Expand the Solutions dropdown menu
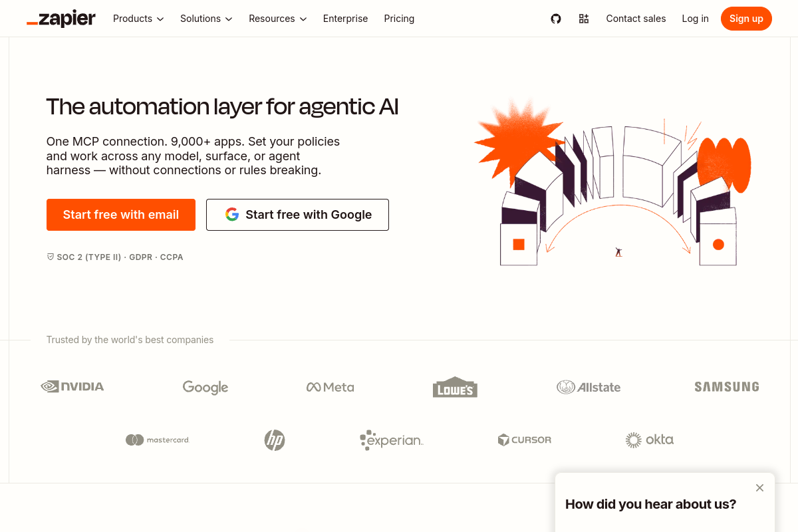 206,19
